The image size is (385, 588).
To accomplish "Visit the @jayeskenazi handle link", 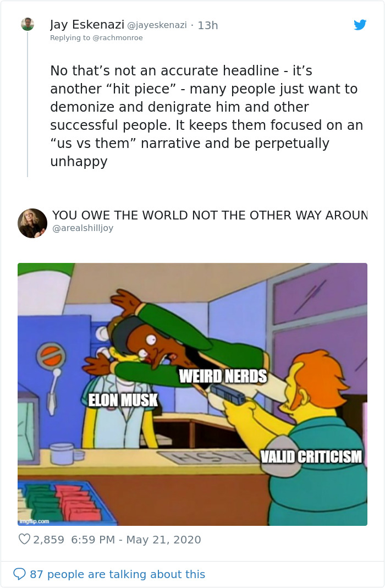I will [x=157, y=25].
